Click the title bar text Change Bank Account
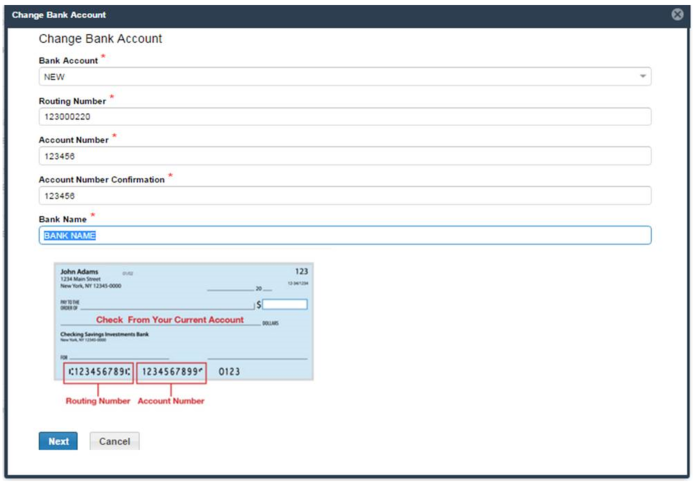This screenshot has height=485, width=697. 59,15
